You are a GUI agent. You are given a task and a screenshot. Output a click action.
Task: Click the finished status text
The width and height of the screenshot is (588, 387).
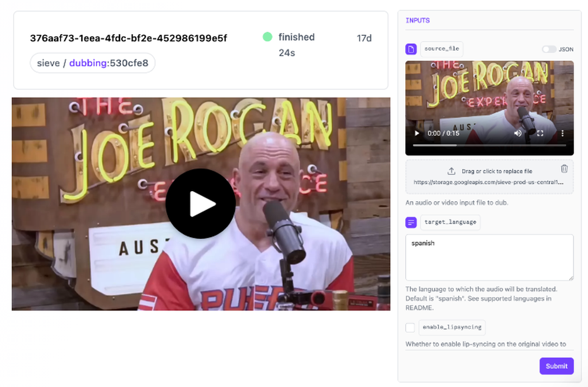point(296,37)
